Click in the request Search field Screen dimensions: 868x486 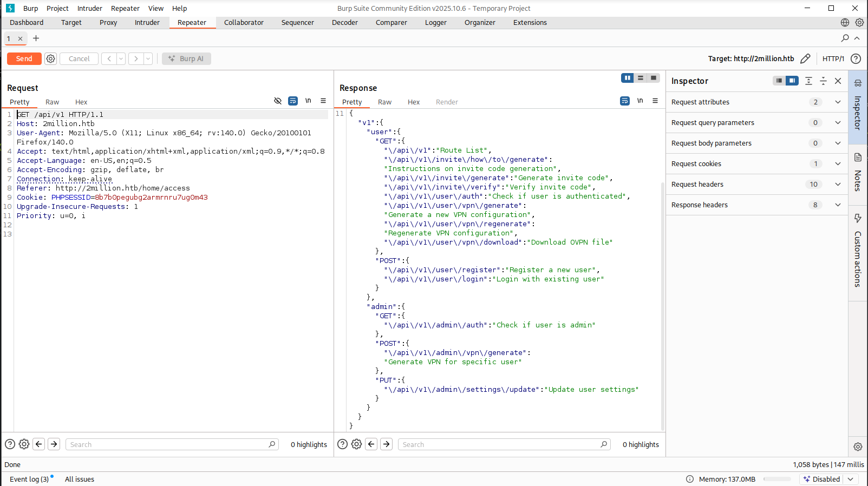[172, 444]
